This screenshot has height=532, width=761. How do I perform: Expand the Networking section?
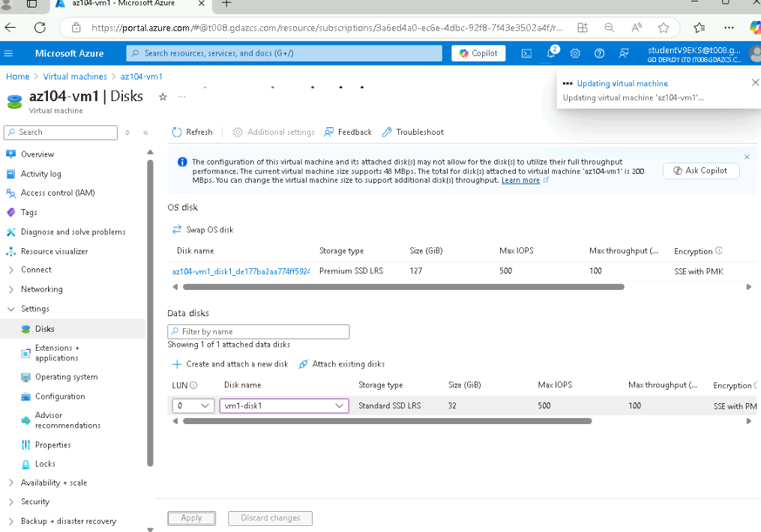(42, 289)
